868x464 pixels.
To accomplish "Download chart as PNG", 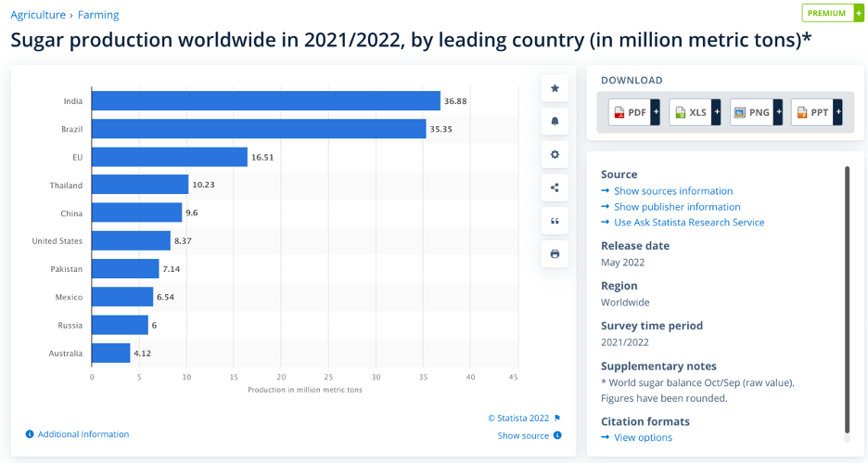I will [x=756, y=112].
